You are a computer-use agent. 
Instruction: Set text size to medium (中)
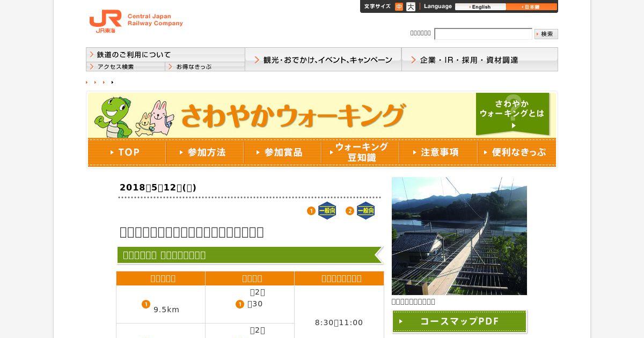click(x=399, y=7)
